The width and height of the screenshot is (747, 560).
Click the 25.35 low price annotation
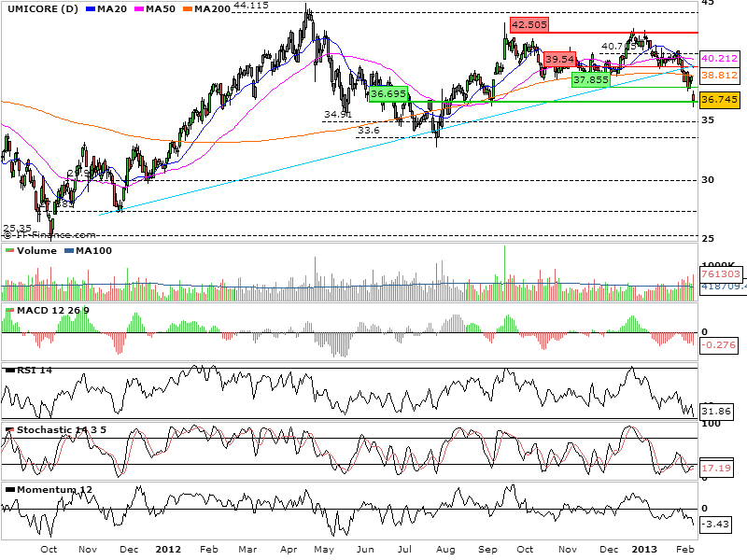[x=17, y=229]
